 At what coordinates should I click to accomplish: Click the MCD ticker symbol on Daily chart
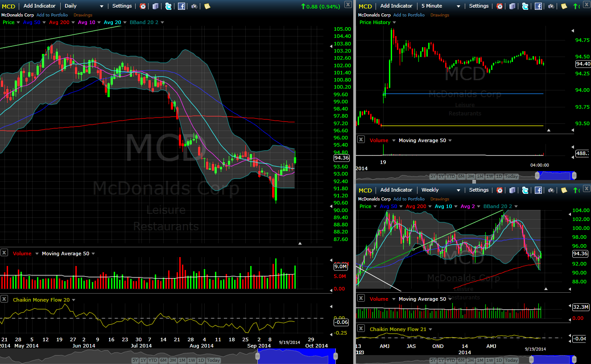(8, 6)
